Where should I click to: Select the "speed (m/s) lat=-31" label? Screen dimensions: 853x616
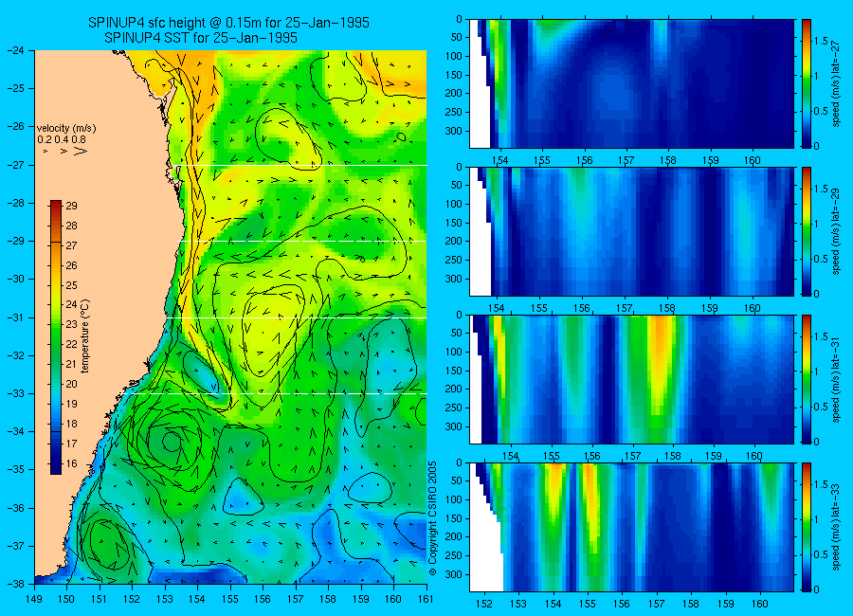[836, 379]
